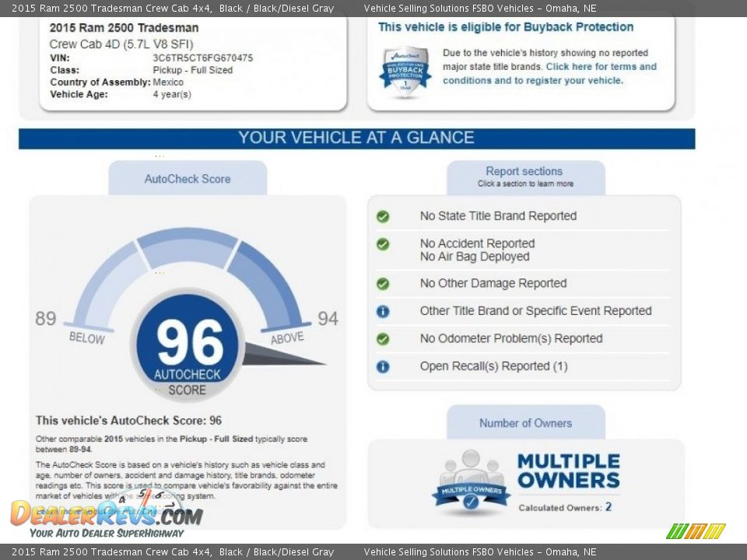Viewport: 747px width, 560px height.
Task: Open the No Odometer Problem(s) Reported section
Action: pyautogui.click(x=511, y=338)
